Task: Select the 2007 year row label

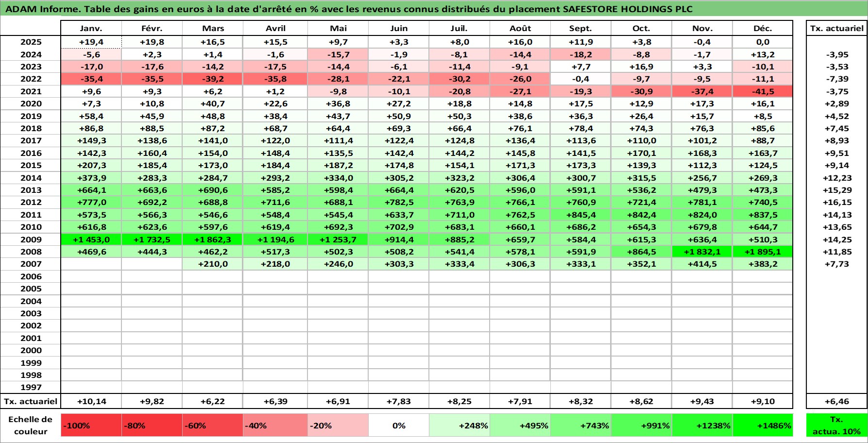Action: (31, 264)
